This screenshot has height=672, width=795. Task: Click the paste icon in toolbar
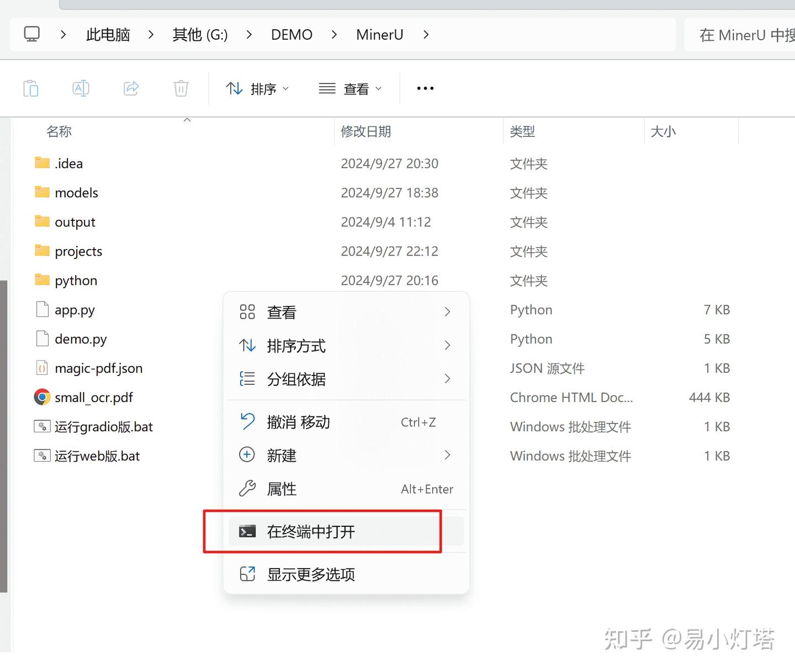pyautogui.click(x=31, y=88)
